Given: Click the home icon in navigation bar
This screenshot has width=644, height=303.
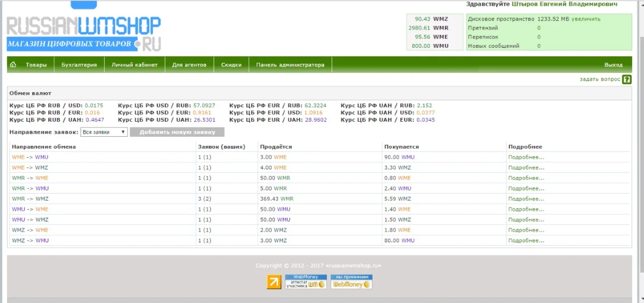Looking at the screenshot, I should point(13,65).
